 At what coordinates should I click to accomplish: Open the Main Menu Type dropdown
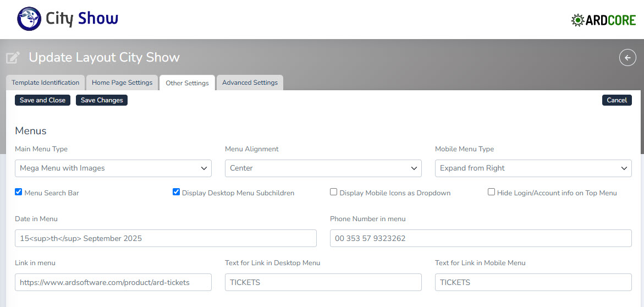click(x=113, y=168)
